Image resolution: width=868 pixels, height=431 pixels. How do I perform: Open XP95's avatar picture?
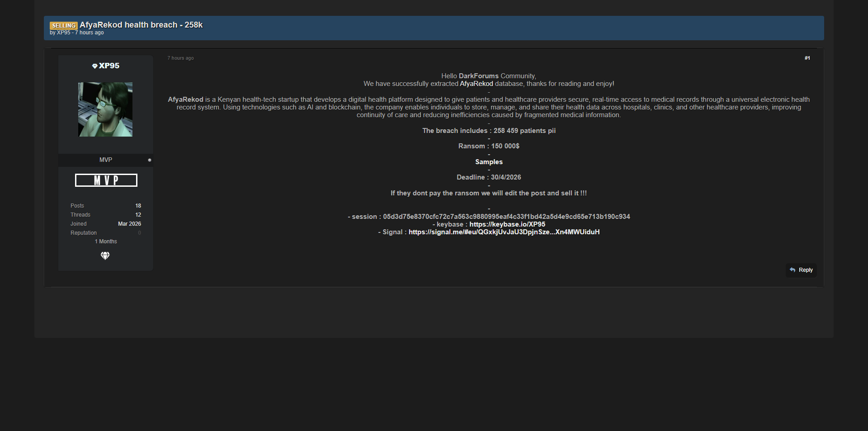point(105,109)
